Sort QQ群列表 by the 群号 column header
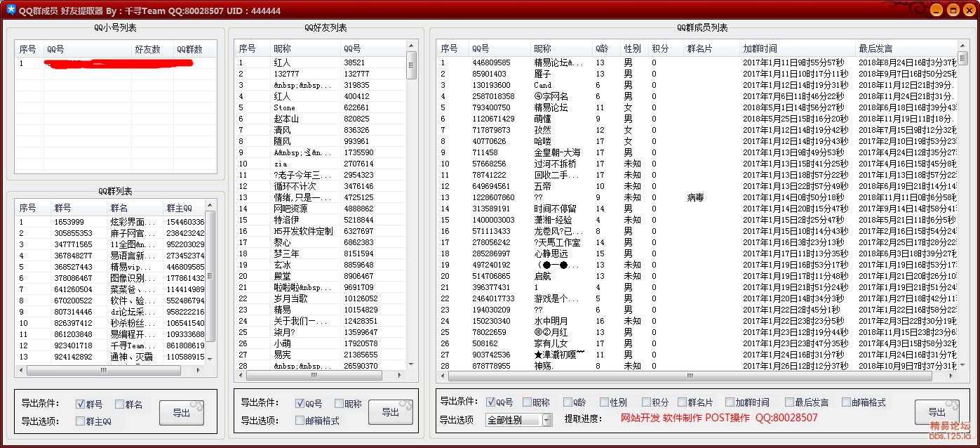Image resolution: width=980 pixels, height=448 pixels. (79, 209)
